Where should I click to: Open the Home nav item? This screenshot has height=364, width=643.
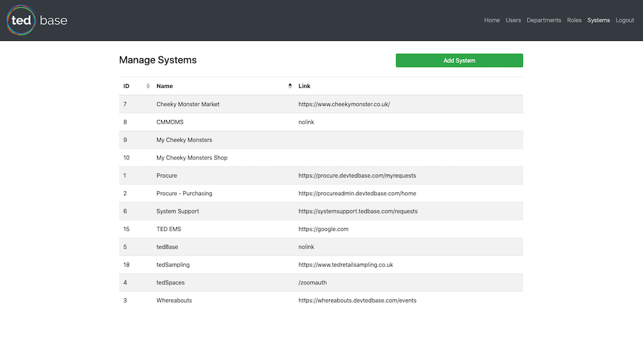[x=492, y=20]
